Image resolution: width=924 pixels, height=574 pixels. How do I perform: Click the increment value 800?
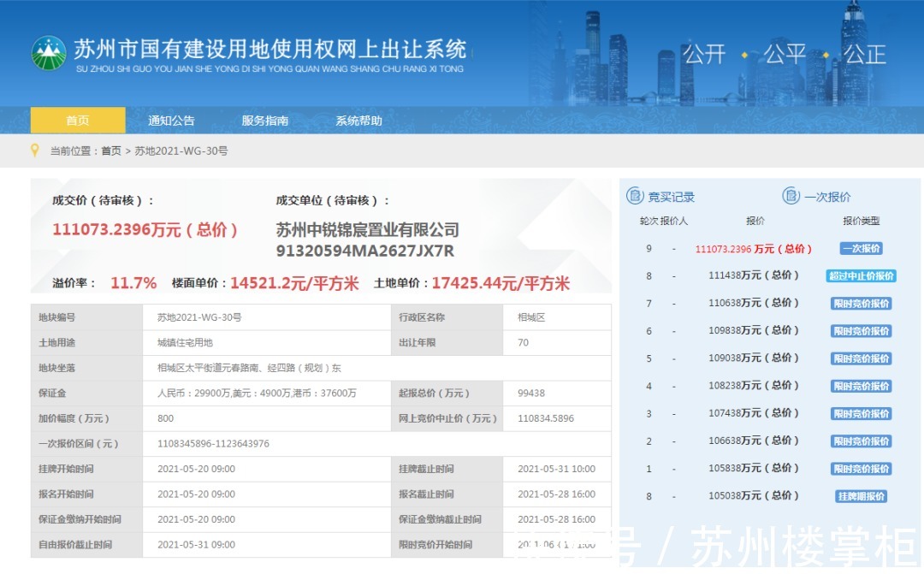pos(166,418)
